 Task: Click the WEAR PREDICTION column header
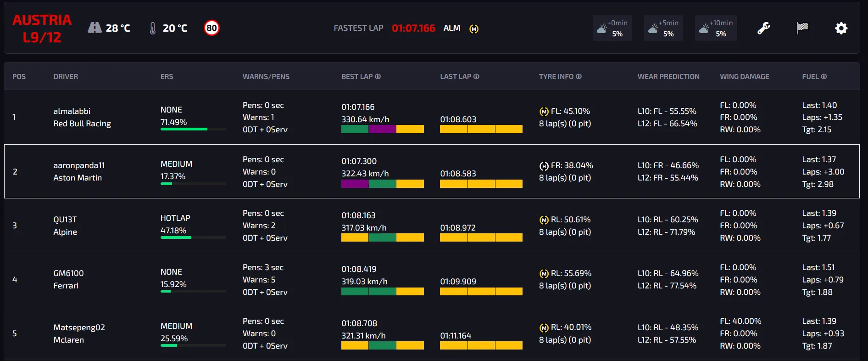click(x=668, y=77)
